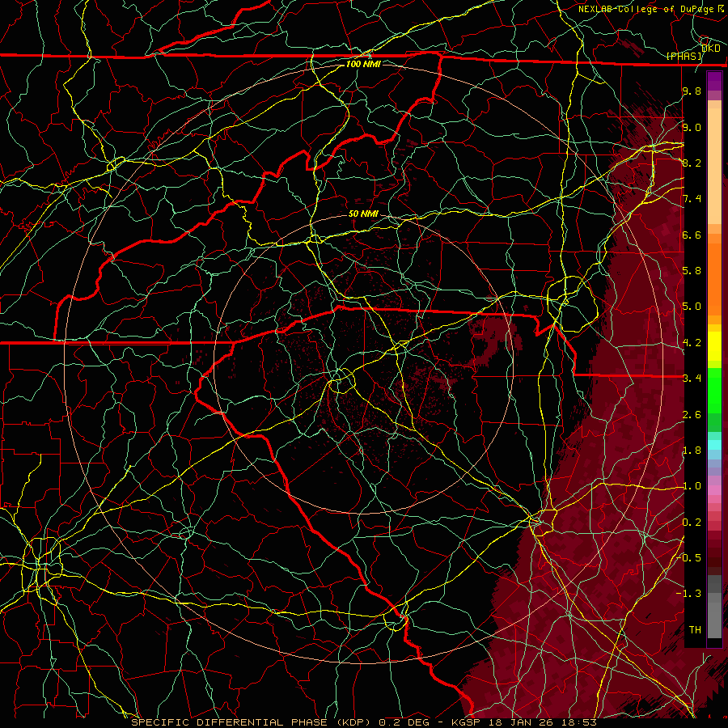Click the TH threshold label on the scale
728x728 pixels.
695,630
